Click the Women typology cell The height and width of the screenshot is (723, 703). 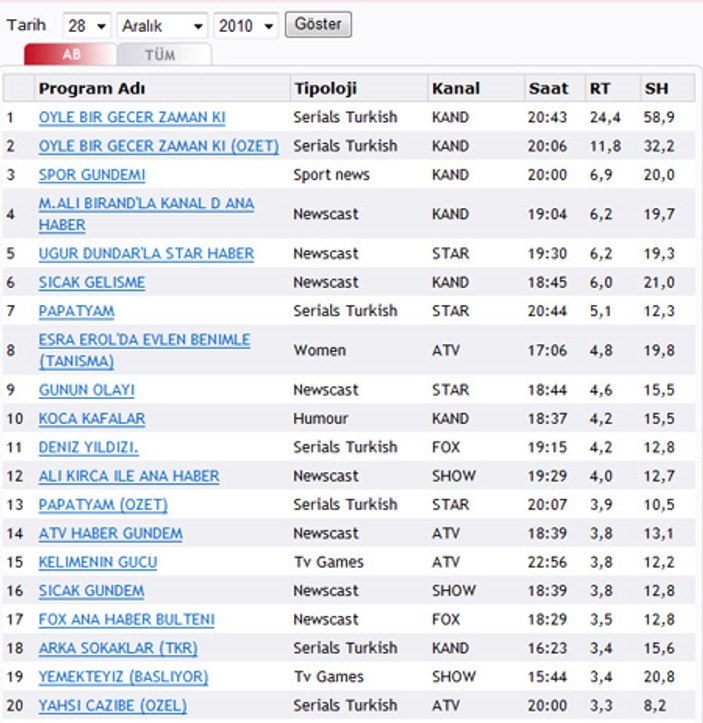pyautogui.click(x=320, y=350)
